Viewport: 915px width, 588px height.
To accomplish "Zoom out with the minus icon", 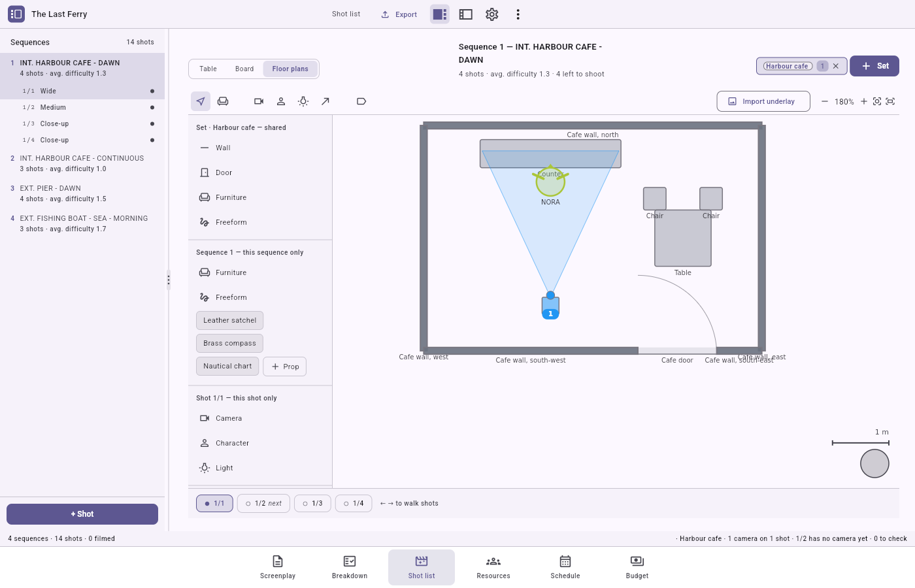I will click(x=825, y=101).
